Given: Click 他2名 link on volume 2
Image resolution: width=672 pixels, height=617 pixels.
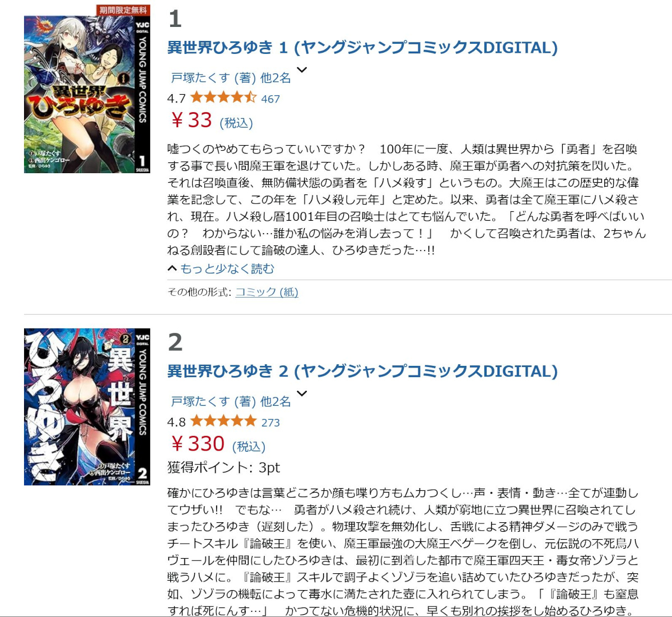Looking at the screenshot, I should pyautogui.click(x=276, y=401).
